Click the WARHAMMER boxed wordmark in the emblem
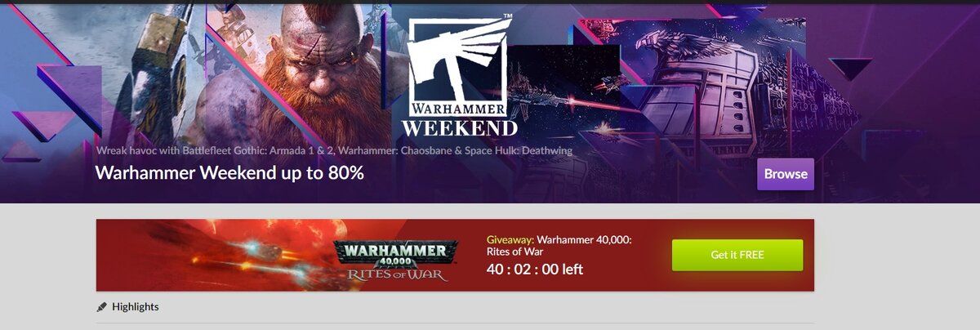980x330 pixels. pyautogui.click(x=460, y=109)
